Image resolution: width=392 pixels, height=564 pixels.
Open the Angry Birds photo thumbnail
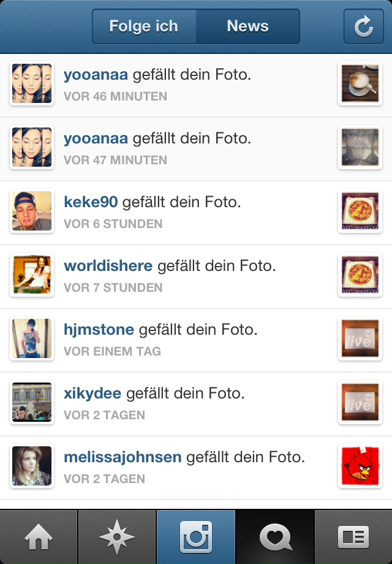tap(360, 466)
